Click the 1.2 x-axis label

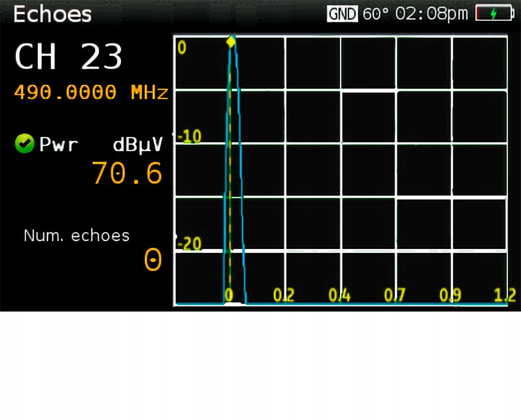pos(505,295)
